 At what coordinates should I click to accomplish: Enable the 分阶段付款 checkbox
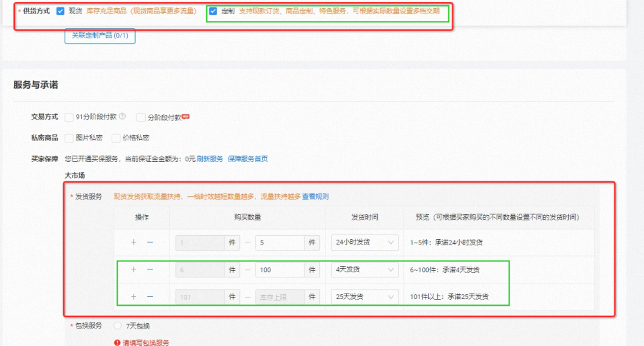click(x=141, y=117)
